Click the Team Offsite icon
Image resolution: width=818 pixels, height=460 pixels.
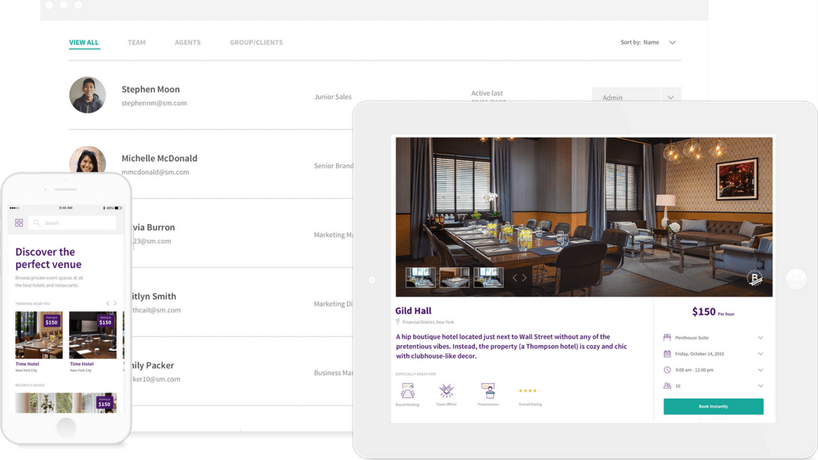[x=447, y=391]
